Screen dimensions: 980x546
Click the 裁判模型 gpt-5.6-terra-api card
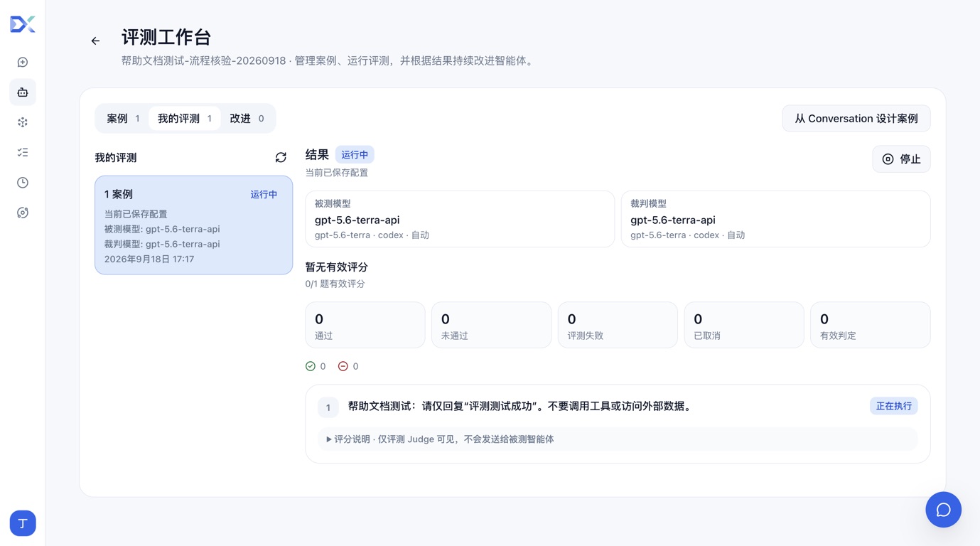pos(775,219)
